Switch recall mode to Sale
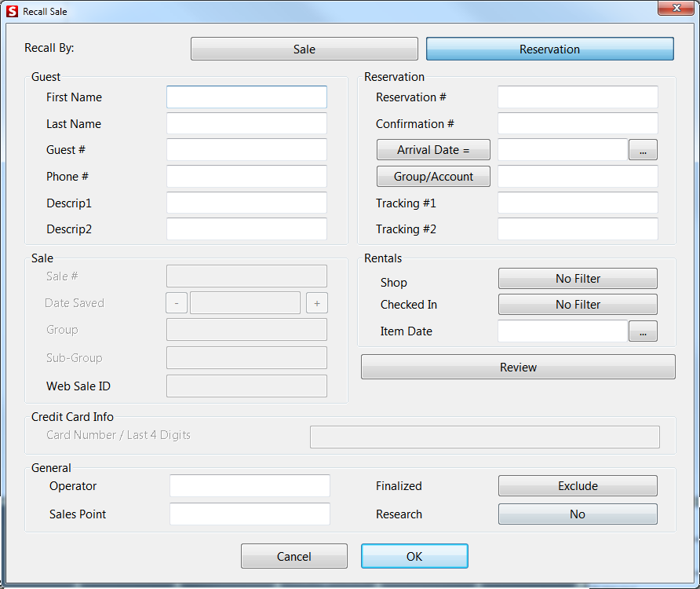700x589 pixels. pyautogui.click(x=304, y=49)
